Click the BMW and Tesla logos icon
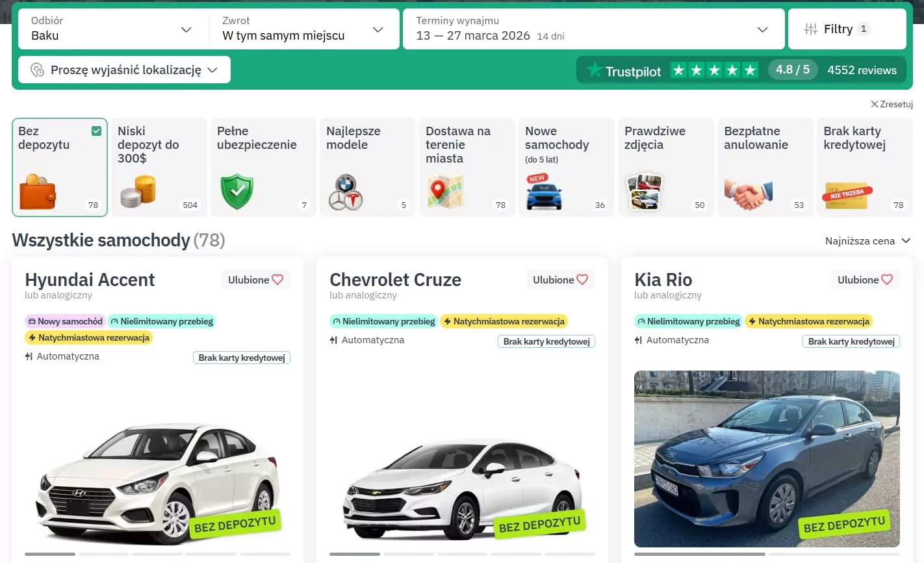924x563 pixels. coord(345,192)
